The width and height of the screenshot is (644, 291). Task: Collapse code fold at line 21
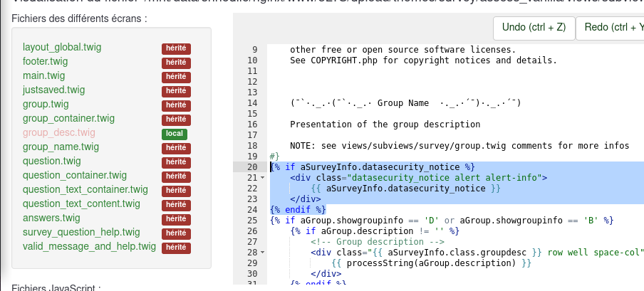pyautogui.click(x=263, y=178)
